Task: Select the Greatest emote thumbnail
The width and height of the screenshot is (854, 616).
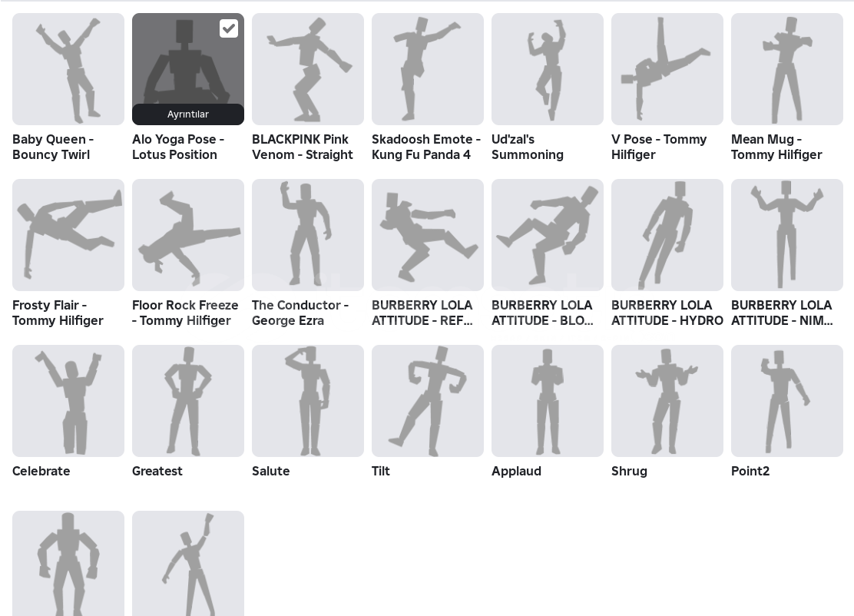Action: point(188,401)
